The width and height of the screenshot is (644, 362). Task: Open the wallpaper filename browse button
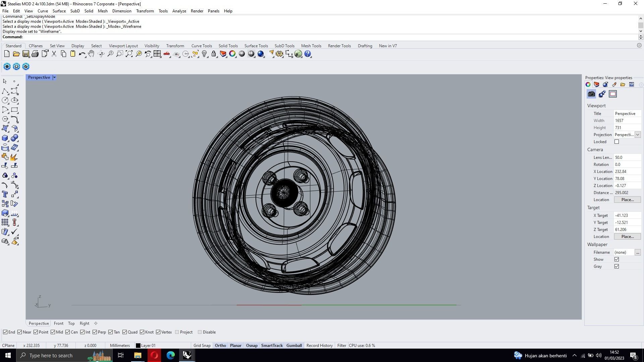click(x=637, y=252)
